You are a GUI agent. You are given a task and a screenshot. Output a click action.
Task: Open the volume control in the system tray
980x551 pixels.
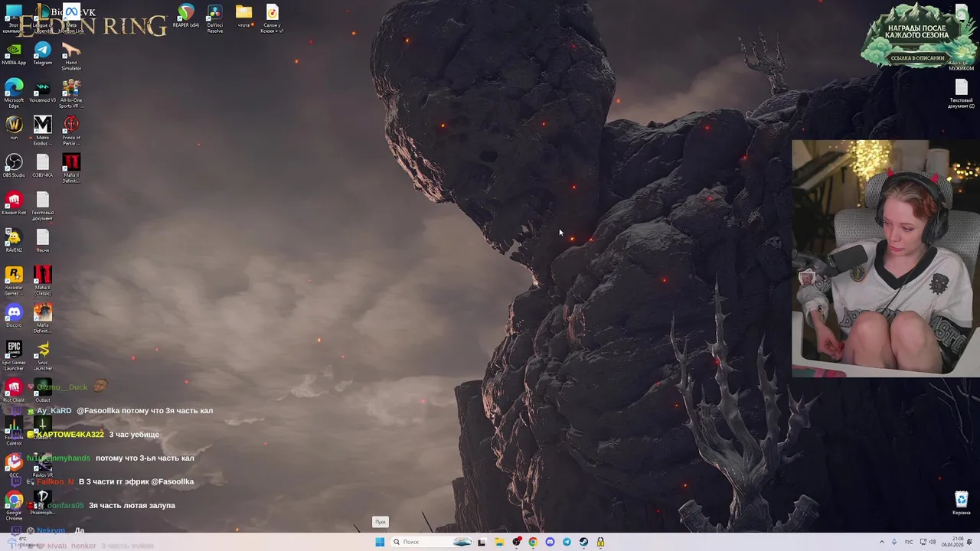click(x=932, y=542)
